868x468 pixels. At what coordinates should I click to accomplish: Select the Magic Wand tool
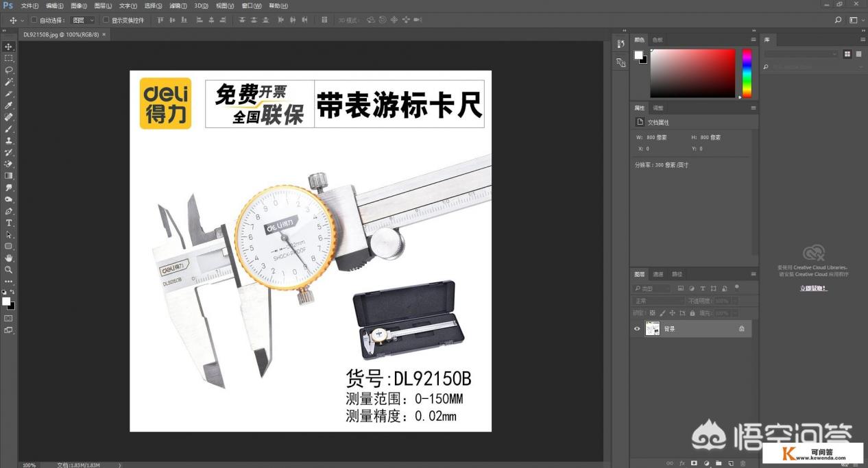[9, 82]
